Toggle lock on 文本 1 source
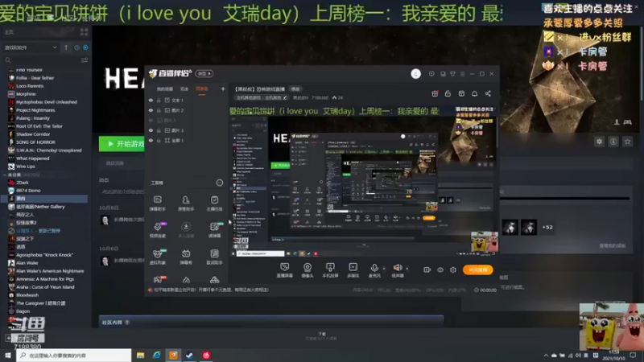The width and height of the screenshot is (644, 362). 159,100
